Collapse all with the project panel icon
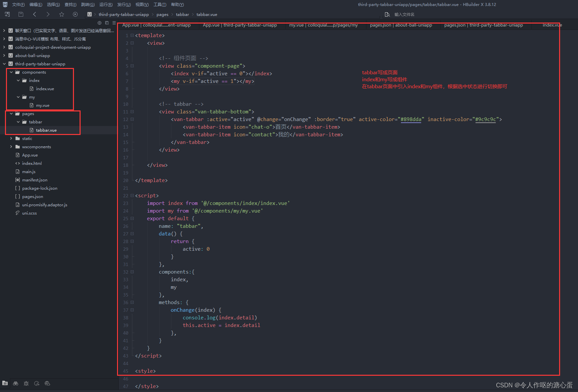 [107, 23]
